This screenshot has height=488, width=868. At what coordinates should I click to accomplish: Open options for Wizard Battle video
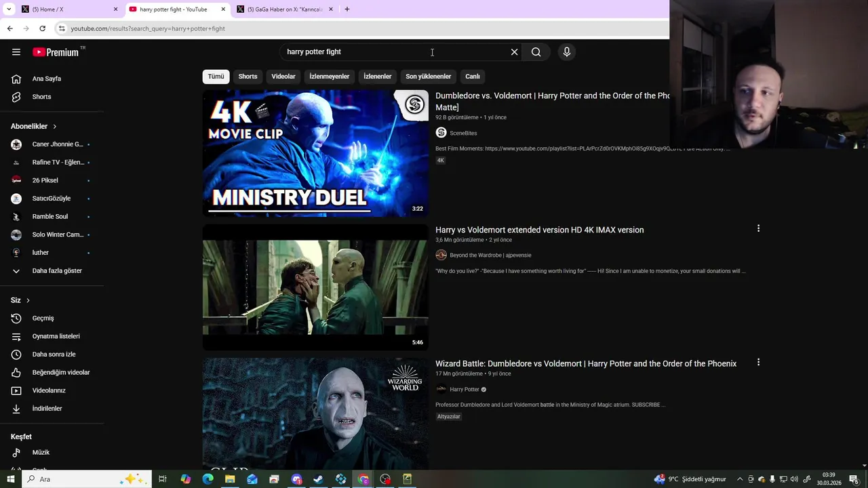coord(758,363)
